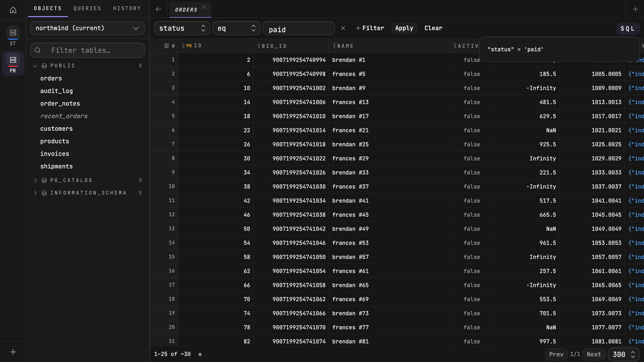Click the columns layout icon in header

coord(167,46)
